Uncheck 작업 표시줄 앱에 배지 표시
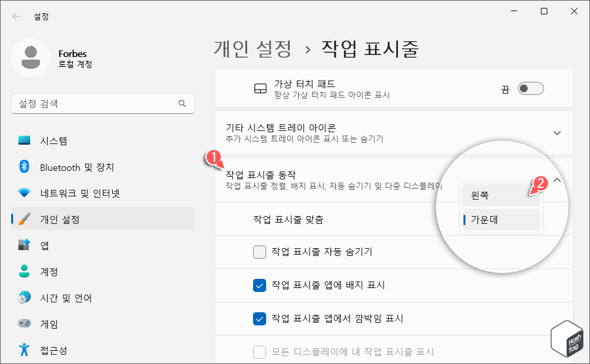Image resolution: width=590 pixels, height=364 pixels. [260, 285]
